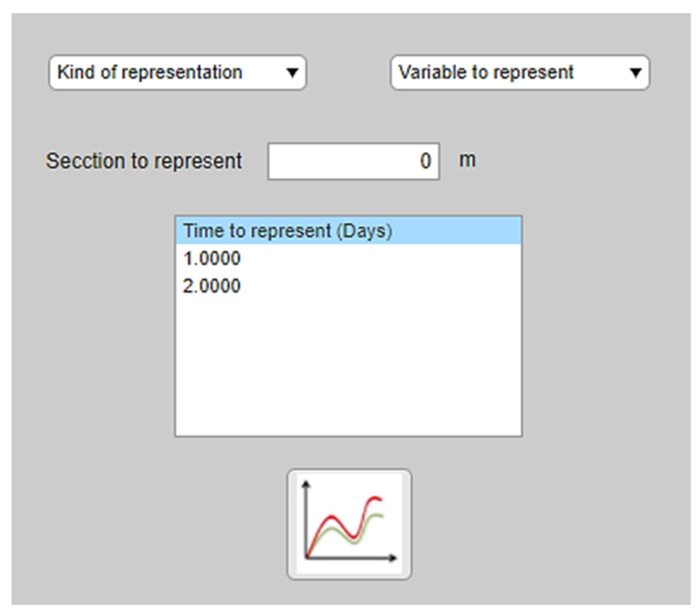This screenshot has height=616, width=700.
Task: Focus the Secction to represent input field
Action: (353, 161)
